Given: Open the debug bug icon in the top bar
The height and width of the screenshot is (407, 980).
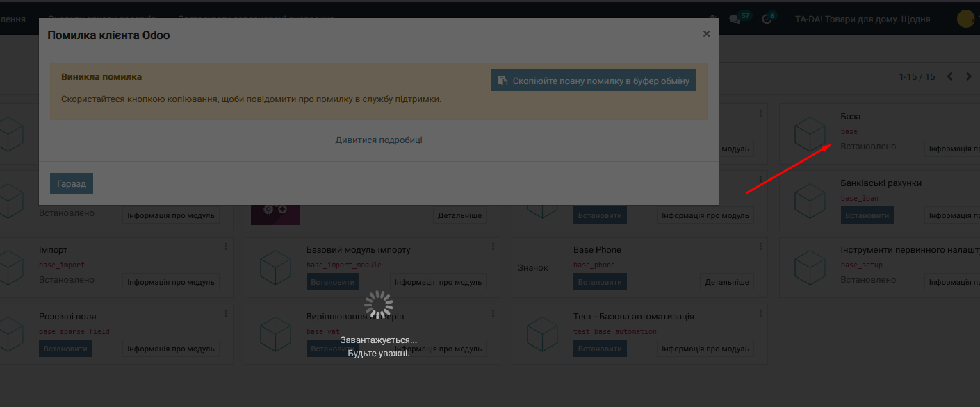Looking at the screenshot, I should point(712,18).
